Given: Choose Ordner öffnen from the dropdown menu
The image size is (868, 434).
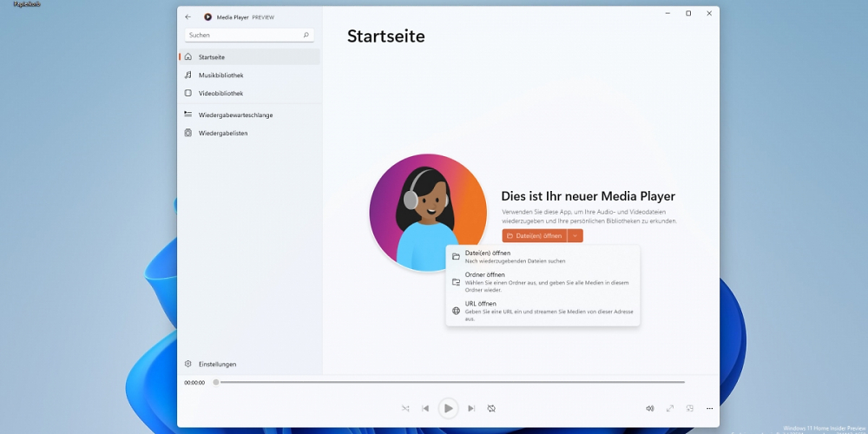Looking at the screenshot, I should click(x=542, y=282).
